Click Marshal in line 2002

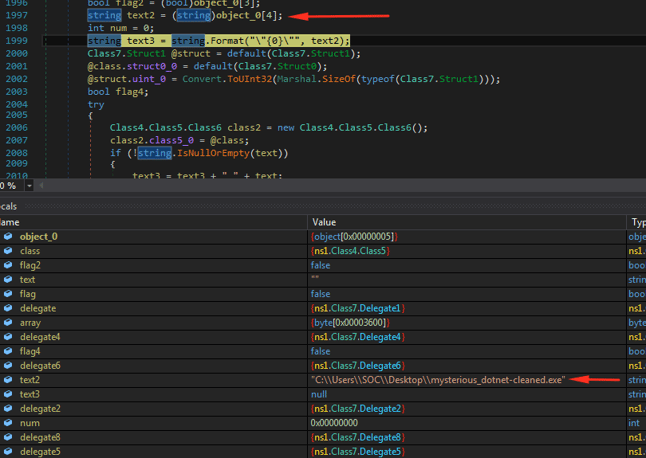click(297, 79)
